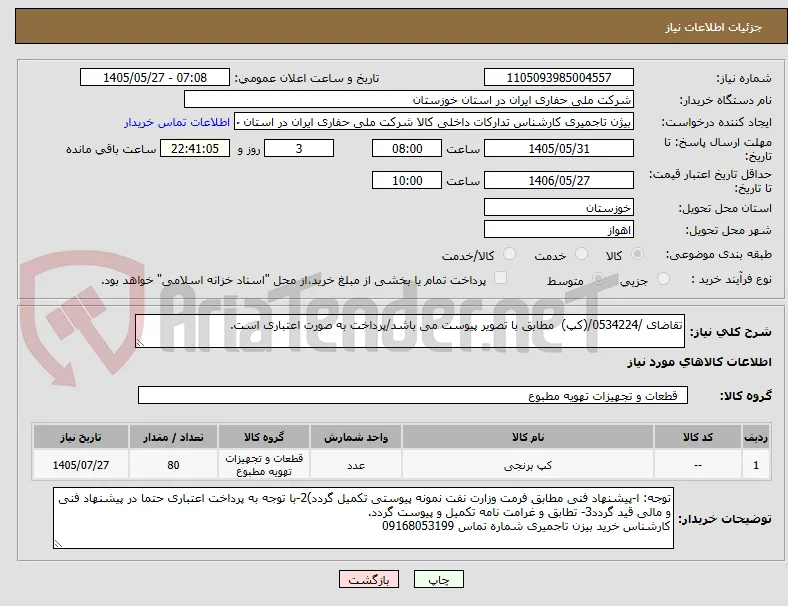
Task: Click the need number field 1105093985004557
Action: tap(558, 78)
